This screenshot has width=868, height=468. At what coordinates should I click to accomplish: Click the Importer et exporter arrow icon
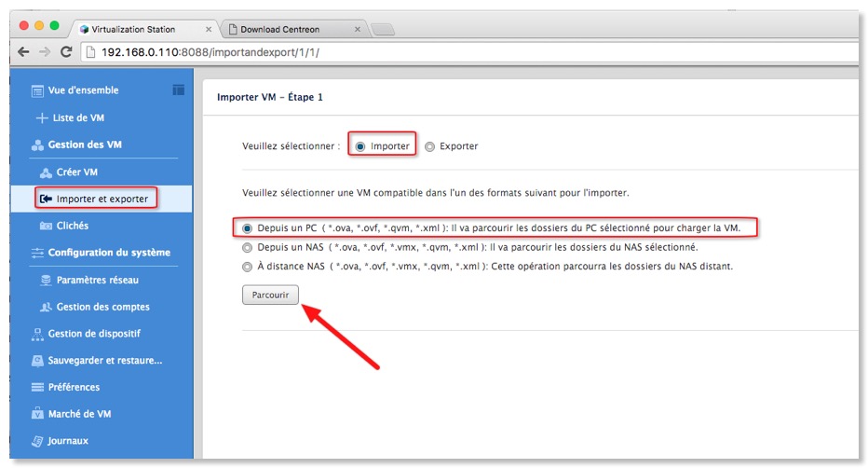tap(46, 199)
